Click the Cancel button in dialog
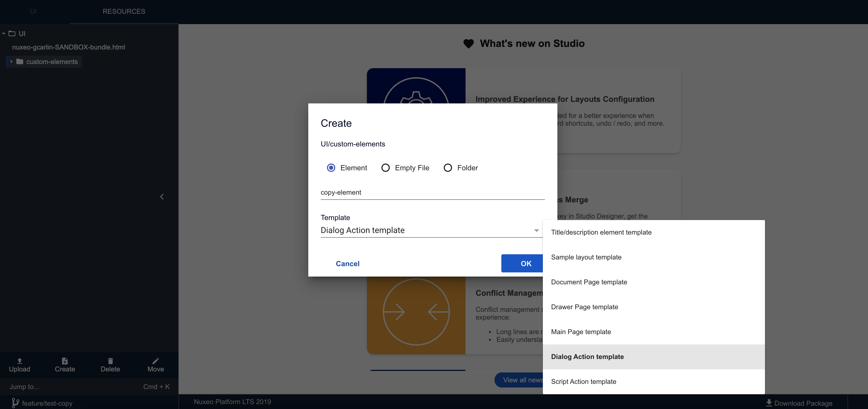The image size is (868, 409). [348, 263]
